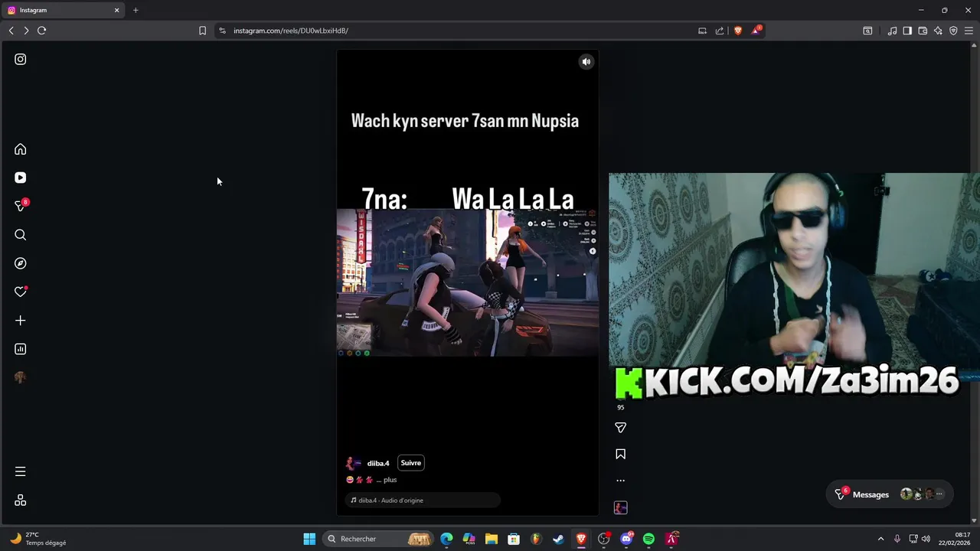Toggle reel sound with speaker icon
Viewport: 980px width, 551px height.
pos(586,62)
